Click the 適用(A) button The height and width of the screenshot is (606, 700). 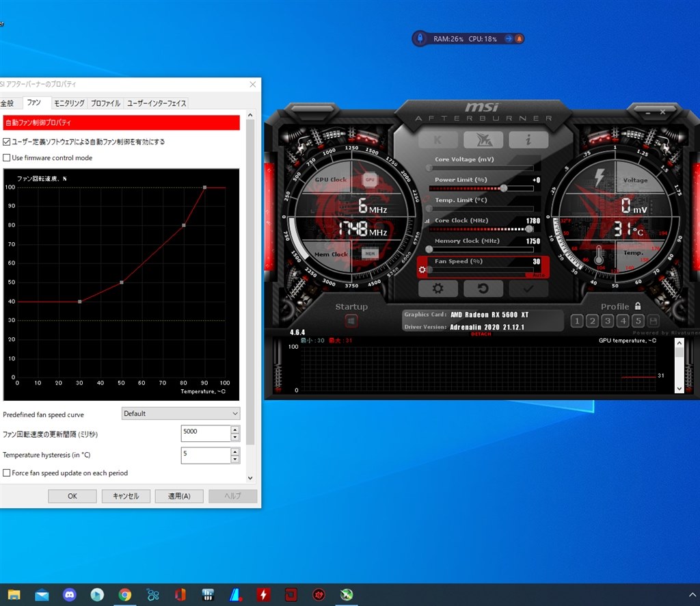(179, 496)
